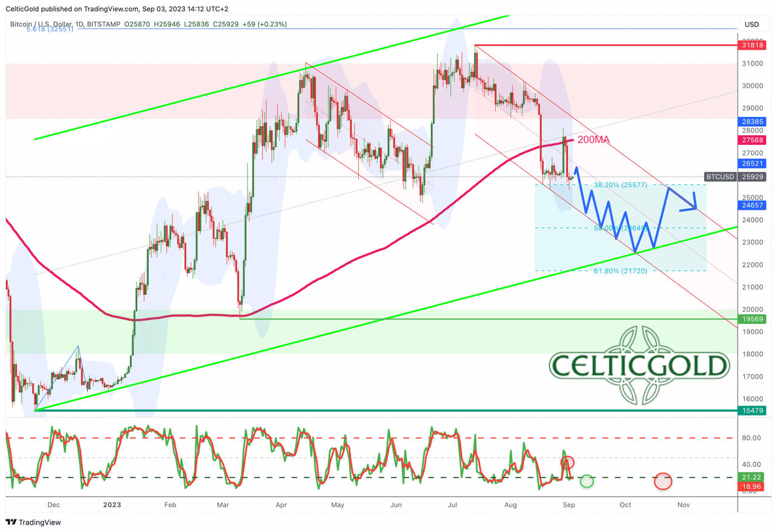Screen dimensions: 777x532
Task: Click the 40.00 oscillator scale label
Action: [x=750, y=465]
